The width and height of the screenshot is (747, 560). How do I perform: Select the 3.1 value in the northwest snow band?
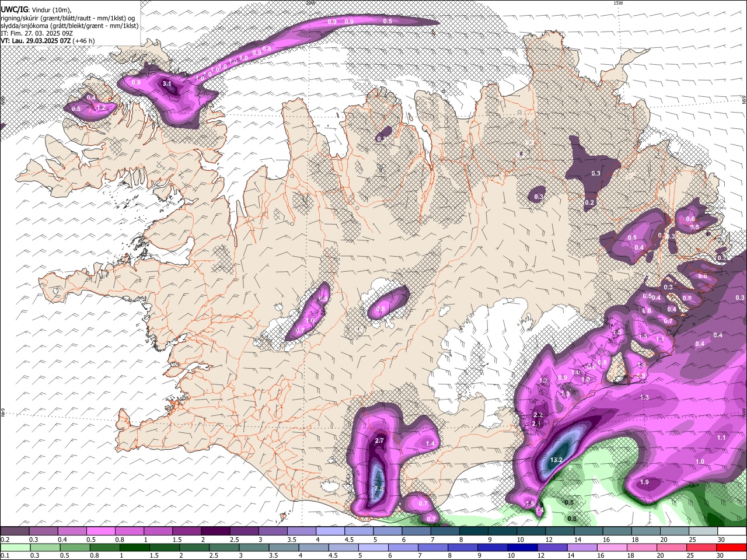click(167, 84)
